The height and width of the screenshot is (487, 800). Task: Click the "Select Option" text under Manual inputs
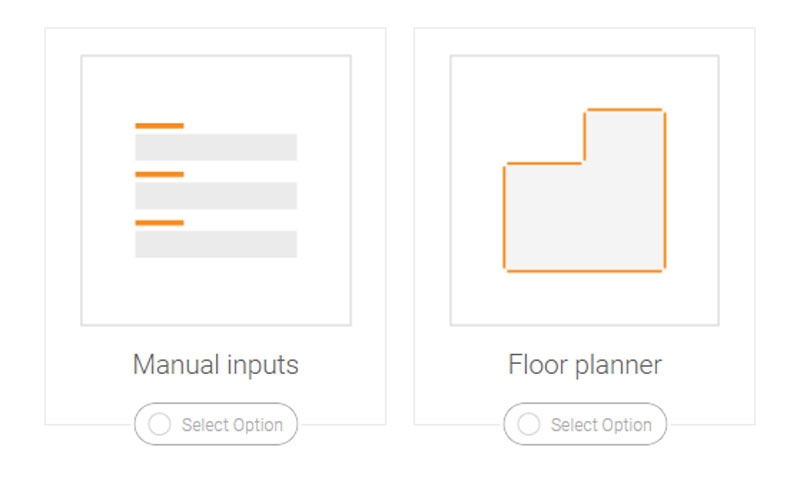pyautogui.click(x=232, y=425)
